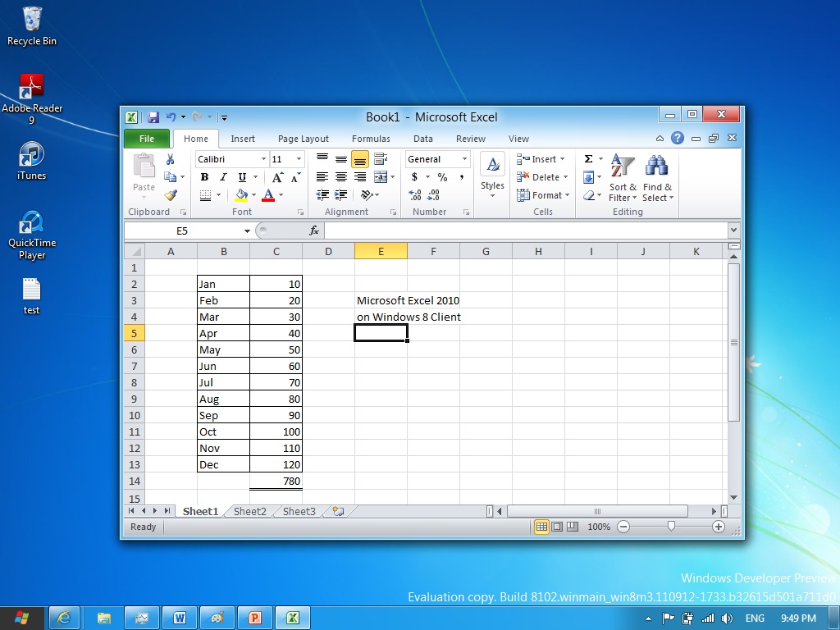This screenshot has width=840, height=630.
Task: Toggle Align Text Left
Action: (x=322, y=177)
